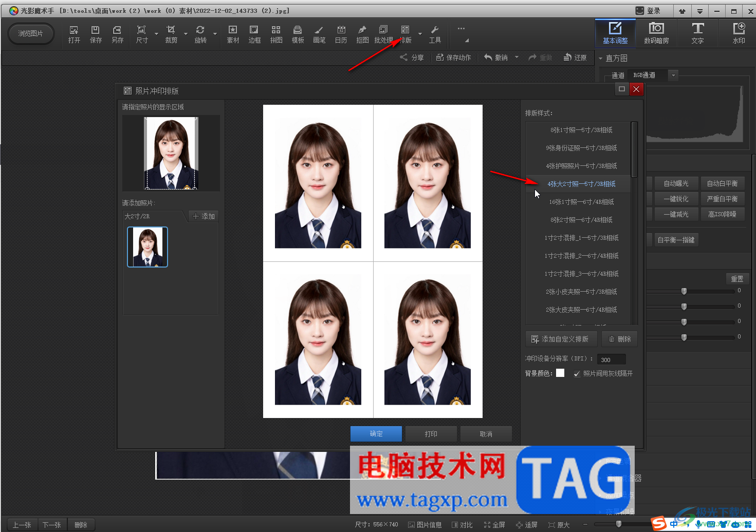The width and height of the screenshot is (756, 532).
Task: Click the 背景颜色 white color swatch
Action: 560,373
